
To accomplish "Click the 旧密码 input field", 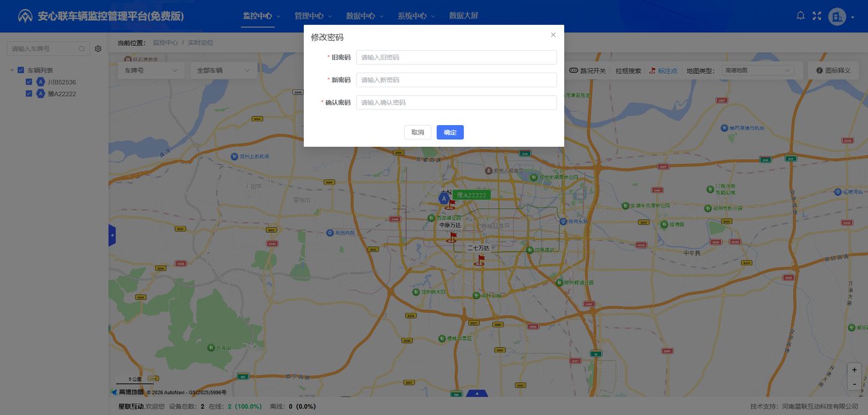I will click(456, 58).
